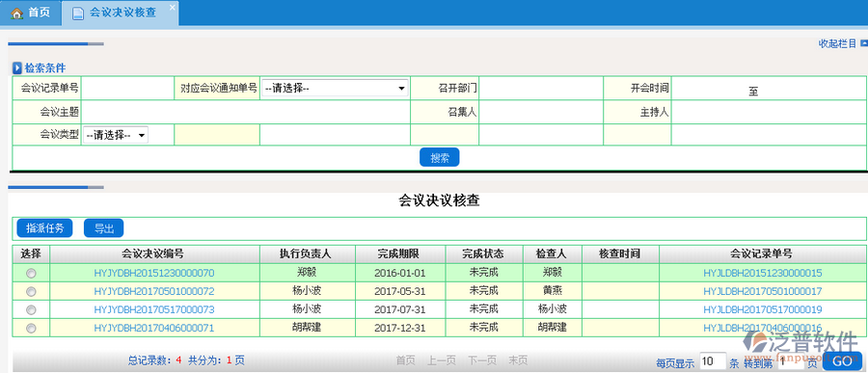Viewport: 868px width, 373px height.
Task: Click the 核查时间 column header
Action: click(620, 254)
